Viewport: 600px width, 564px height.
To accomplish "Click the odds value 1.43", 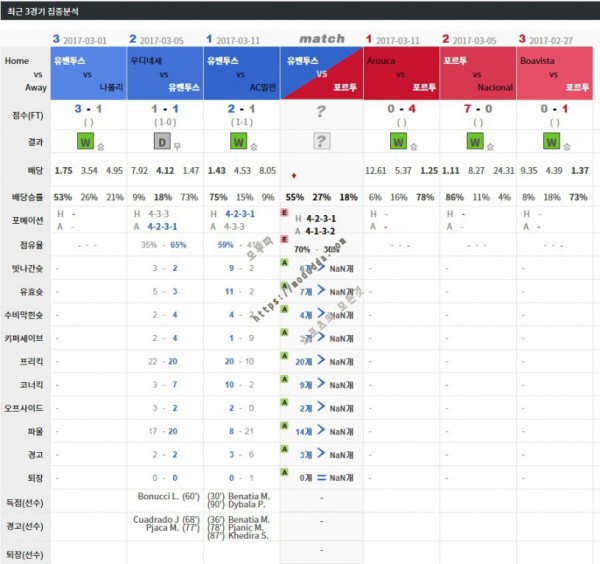I will point(217,171).
